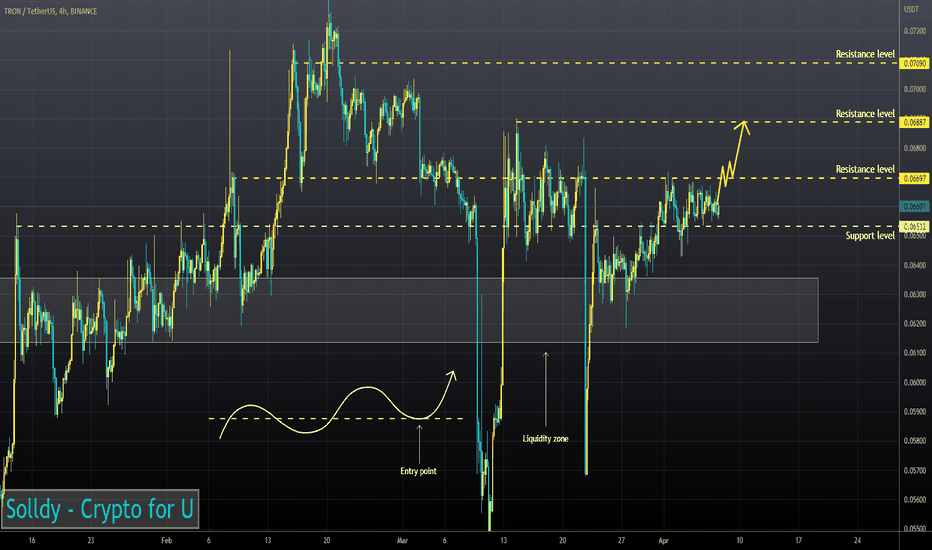This screenshot has width=932, height=550.
Task: Click the 0.07200 price axis label
Action: click(x=915, y=31)
